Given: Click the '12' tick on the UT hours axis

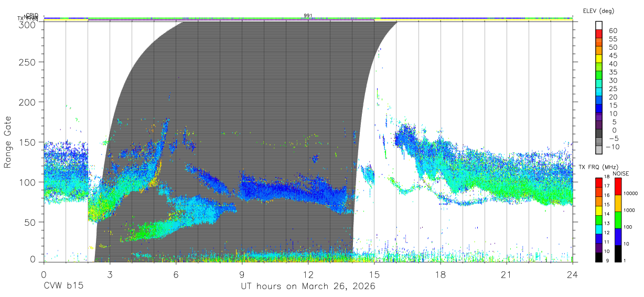Looking at the screenshot, I should pyautogui.click(x=308, y=274).
